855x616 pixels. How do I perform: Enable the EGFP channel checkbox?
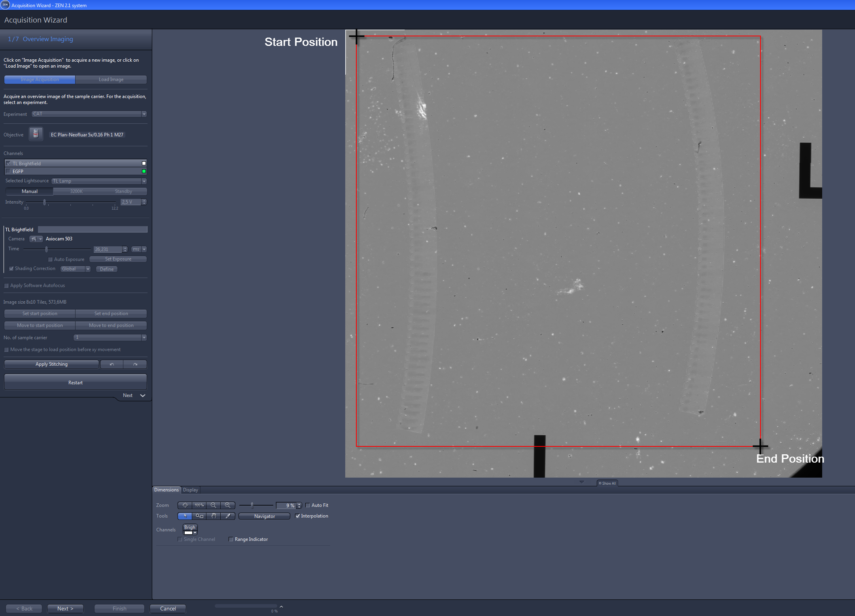(8, 171)
